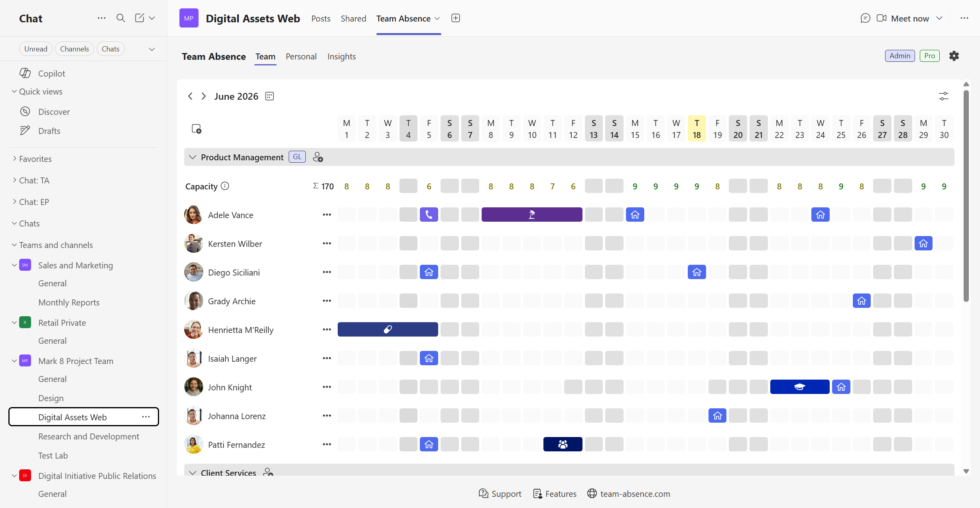Collapse Mark 8 Project Team

pos(14,361)
